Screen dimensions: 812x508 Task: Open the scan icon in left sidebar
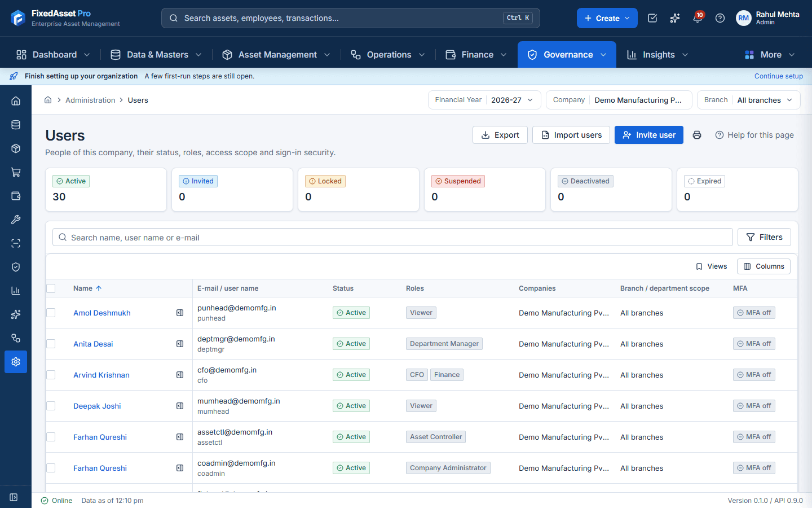click(x=16, y=243)
